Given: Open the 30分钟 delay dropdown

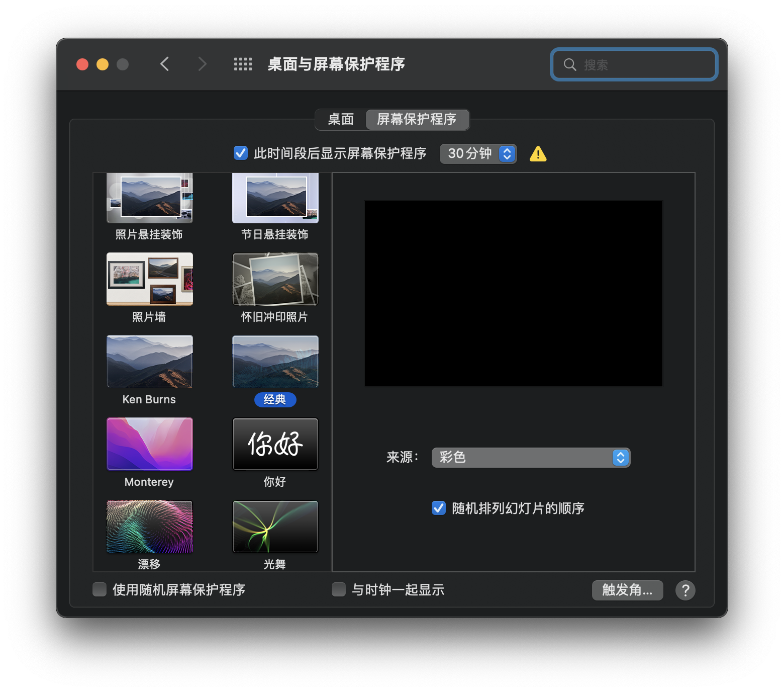Looking at the screenshot, I should click(478, 154).
